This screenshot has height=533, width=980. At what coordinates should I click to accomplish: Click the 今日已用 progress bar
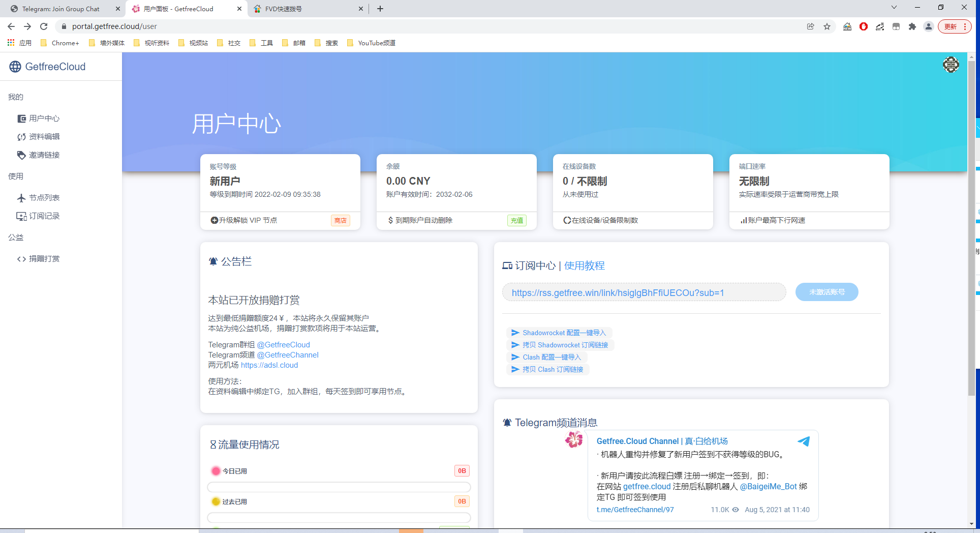point(339,487)
